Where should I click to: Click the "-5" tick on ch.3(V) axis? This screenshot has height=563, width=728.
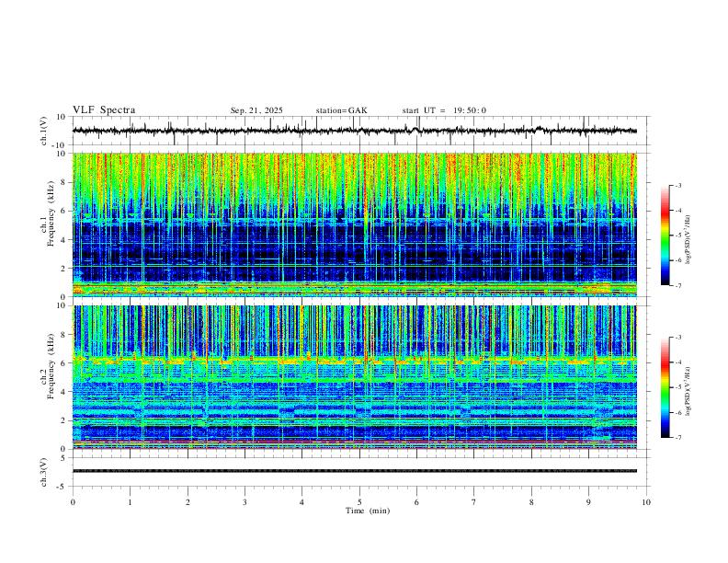click(63, 487)
